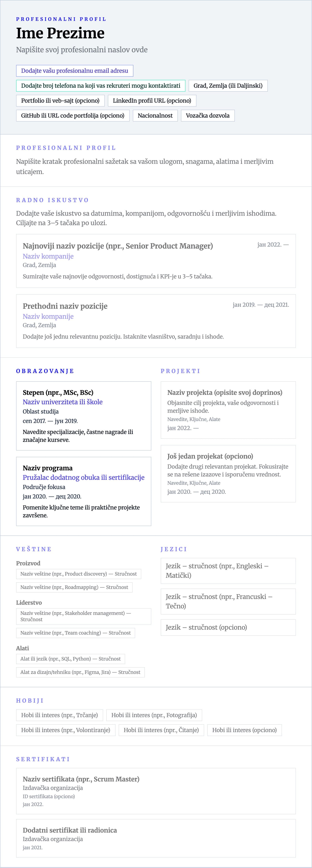This screenshot has height=868, width=312.
Task: Click the name field "Ime Prezime"
Action: [x=60, y=33]
